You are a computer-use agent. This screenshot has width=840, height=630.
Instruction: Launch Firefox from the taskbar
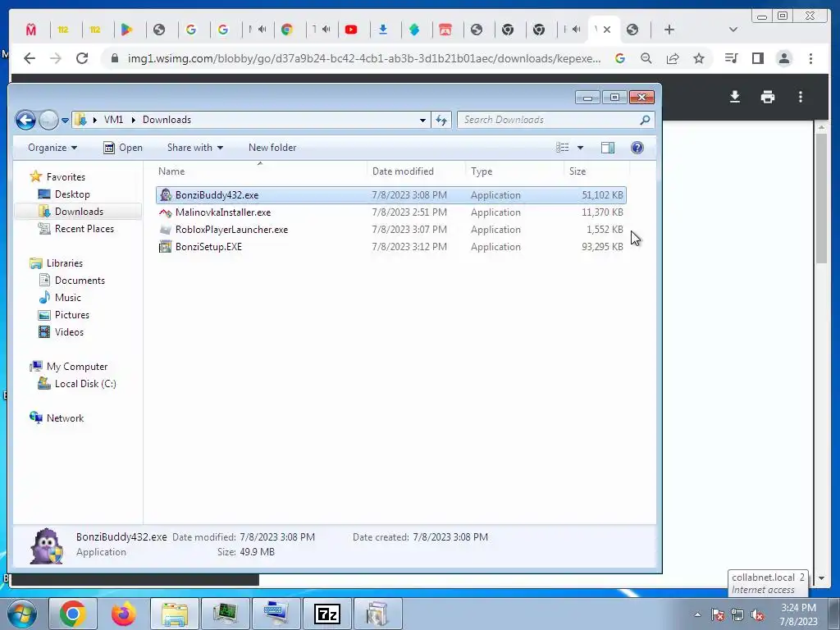point(124,614)
